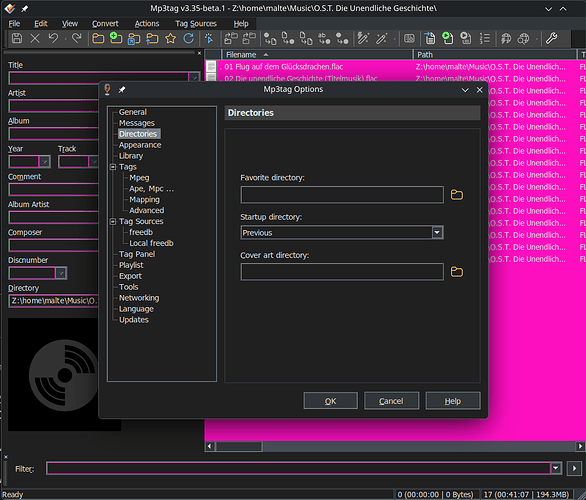The width and height of the screenshot is (586, 500).
Task: Open the View menu
Action: point(70,24)
